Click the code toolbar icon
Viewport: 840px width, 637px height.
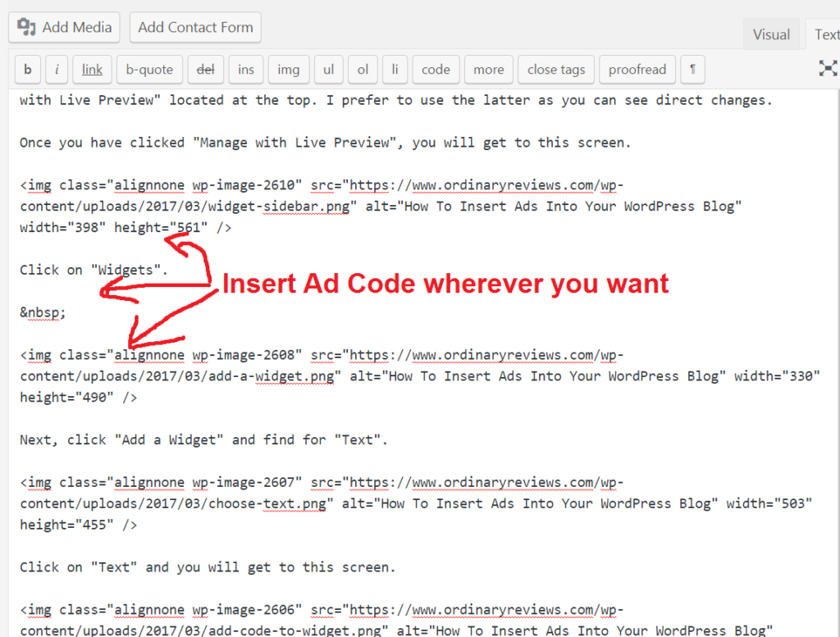coord(436,70)
